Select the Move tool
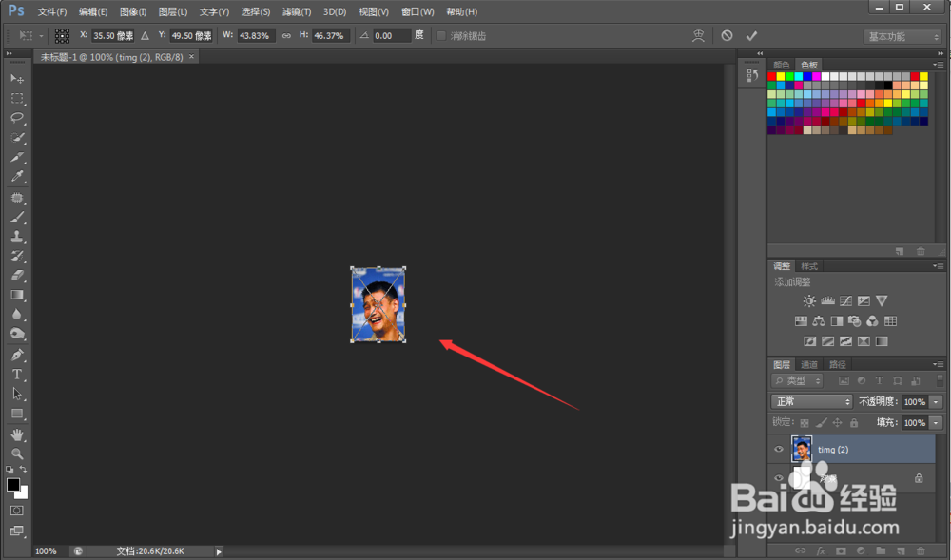 (x=17, y=79)
